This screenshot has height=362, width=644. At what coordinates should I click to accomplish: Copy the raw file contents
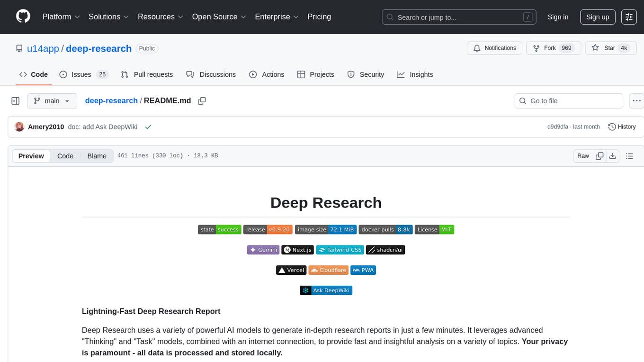click(599, 156)
